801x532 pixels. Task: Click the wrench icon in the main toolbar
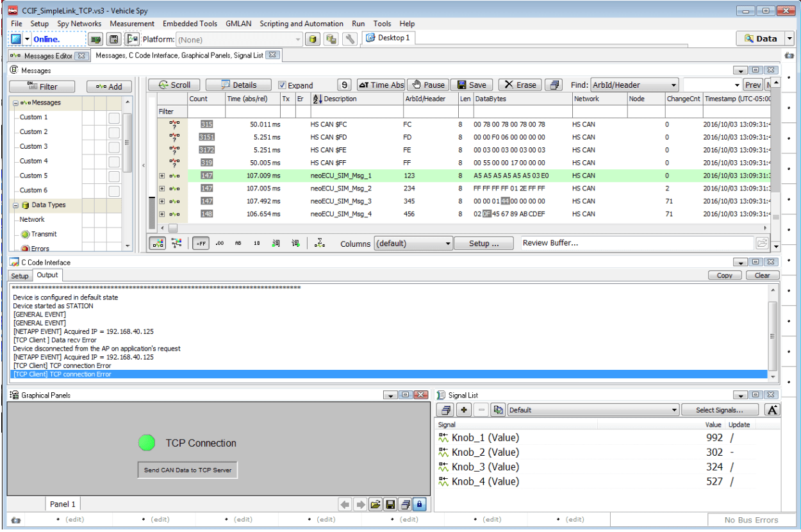(349, 39)
